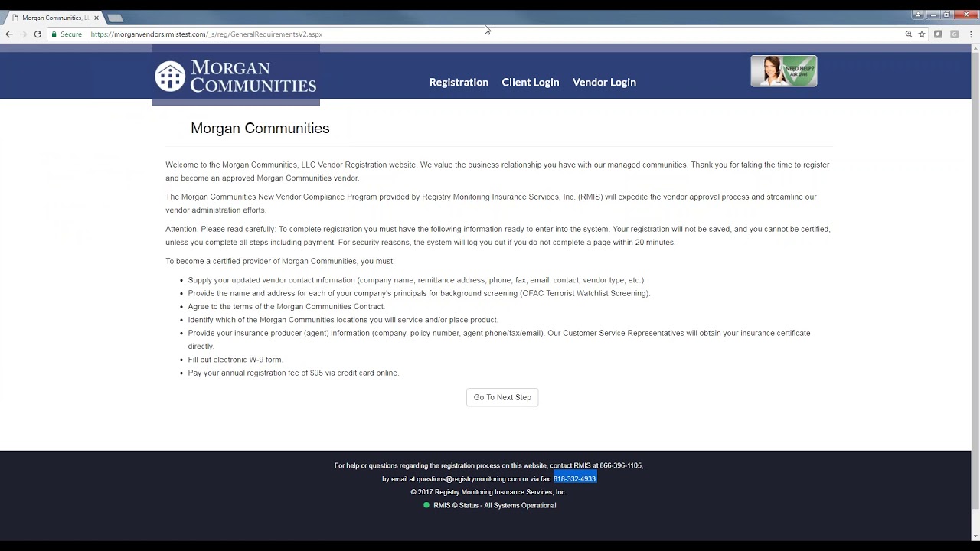980x551 pixels.
Task: Click the 'Provide your insurance producer' bullet
Action: tap(499, 340)
